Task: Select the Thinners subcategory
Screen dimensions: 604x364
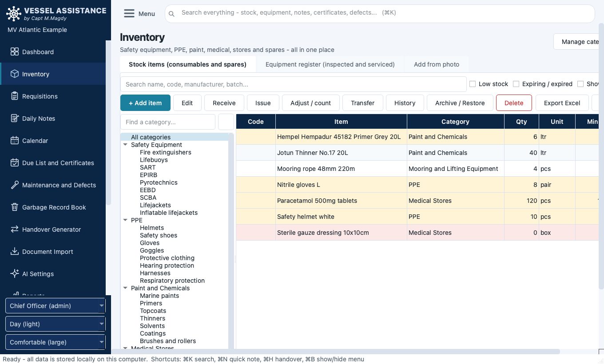Action: click(x=152, y=318)
